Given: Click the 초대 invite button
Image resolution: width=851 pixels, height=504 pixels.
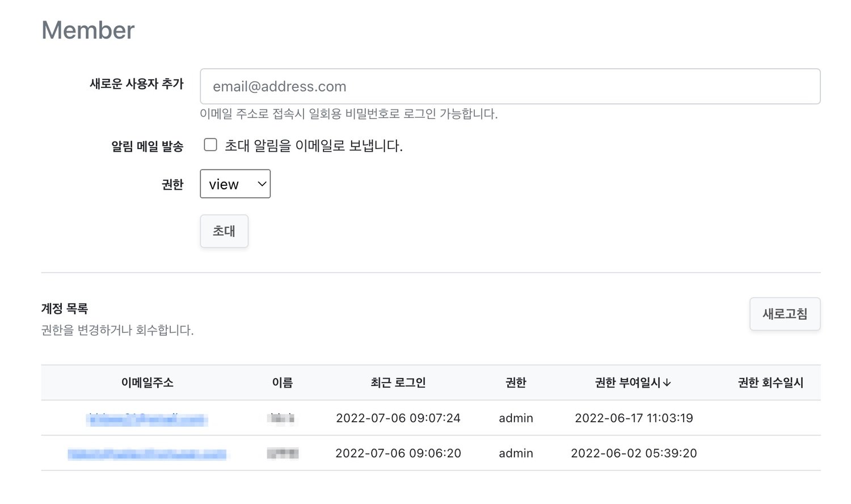Looking at the screenshot, I should click(224, 231).
